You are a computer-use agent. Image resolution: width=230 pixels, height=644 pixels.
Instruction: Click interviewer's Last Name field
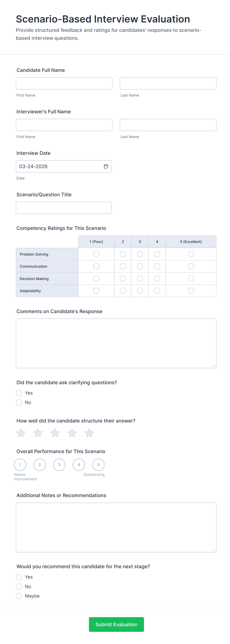pos(168,125)
